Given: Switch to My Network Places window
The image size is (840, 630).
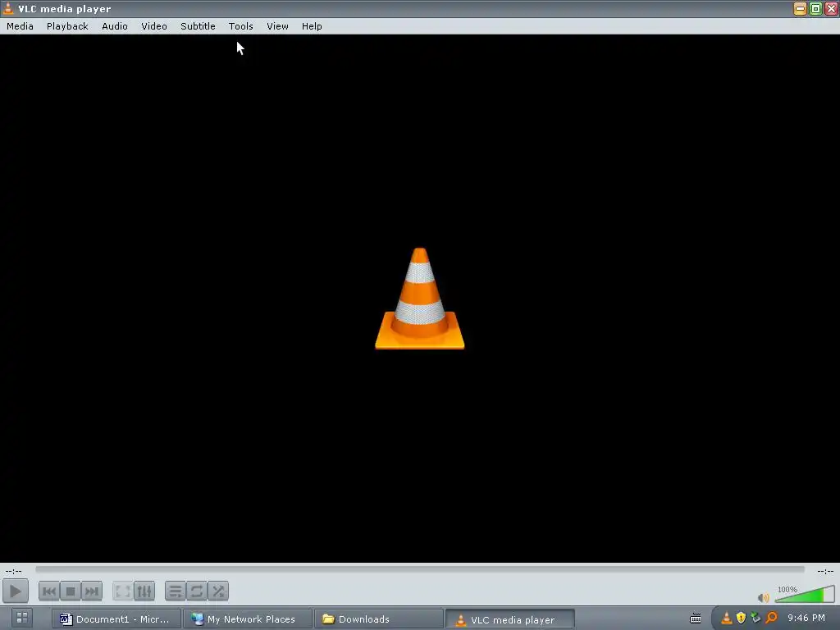Looking at the screenshot, I should click(x=247, y=619).
